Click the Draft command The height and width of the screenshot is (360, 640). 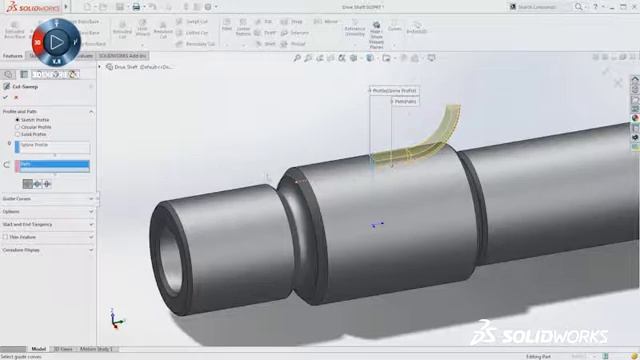coord(264,33)
